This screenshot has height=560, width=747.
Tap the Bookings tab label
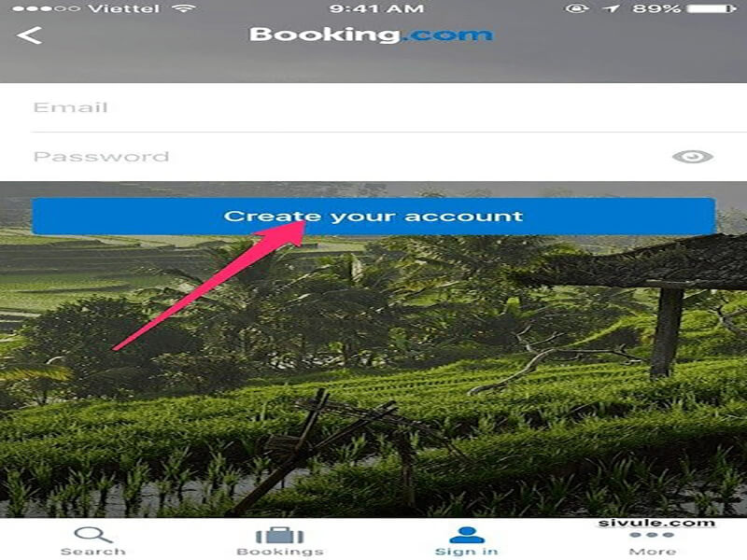click(x=280, y=552)
